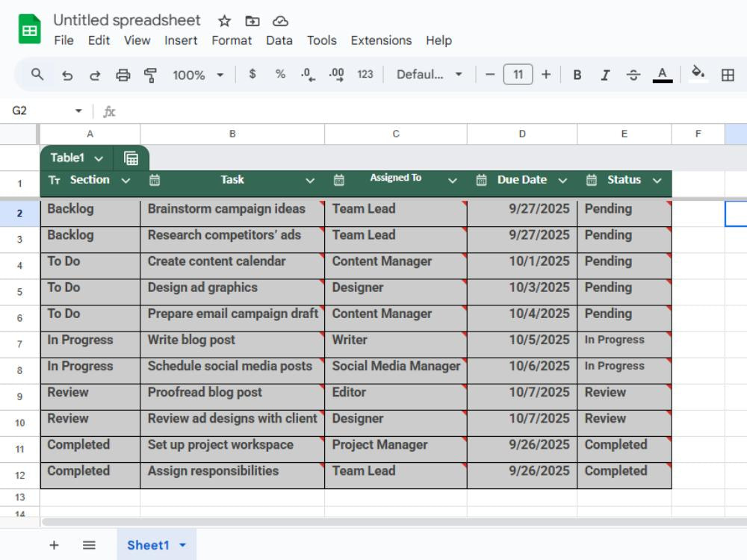Click the calendar type icon in Task header
This screenshot has height=560, width=747.
pyautogui.click(x=155, y=180)
